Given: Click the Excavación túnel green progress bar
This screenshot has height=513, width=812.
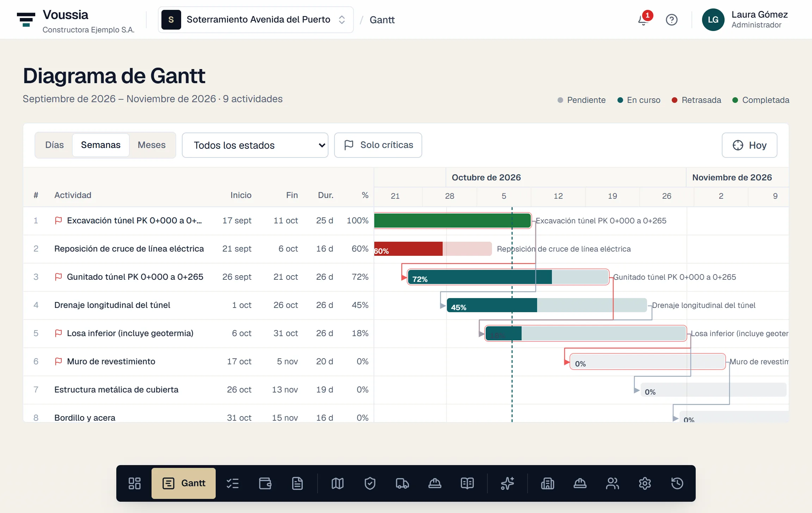Looking at the screenshot, I should point(453,221).
